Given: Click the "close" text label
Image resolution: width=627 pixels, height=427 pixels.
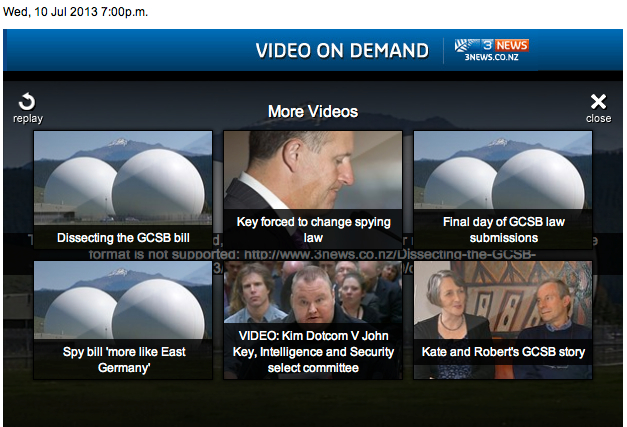Looking at the screenshot, I should click(x=599, y=118).
